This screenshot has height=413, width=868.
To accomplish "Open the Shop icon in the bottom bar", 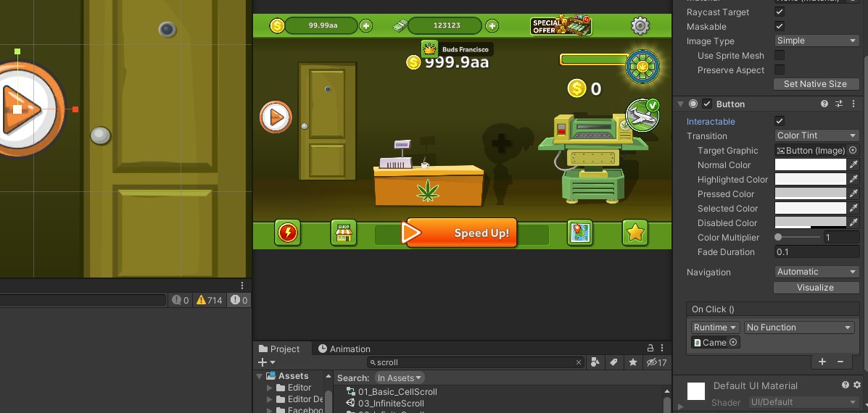I will (x=344, y=233).
